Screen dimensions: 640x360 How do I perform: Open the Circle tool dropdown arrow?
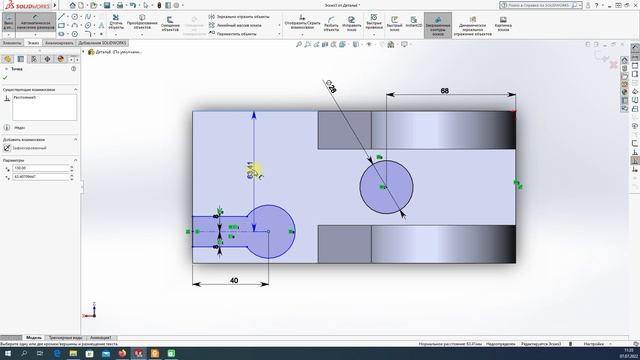pos(81,17)
